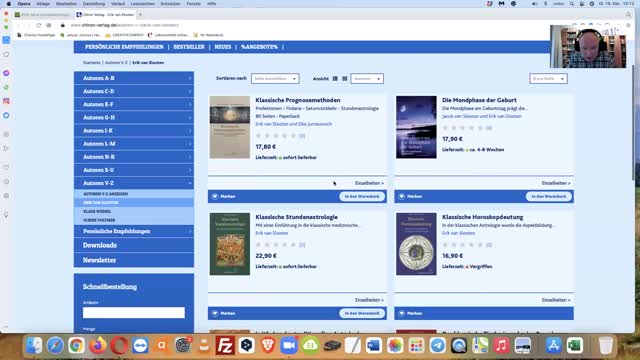Image resolution: width=640 pixels, height=360 pixels.
Task: Launch FileZilla from the dock
Action: pyautogui.click(x=225, y=345)
